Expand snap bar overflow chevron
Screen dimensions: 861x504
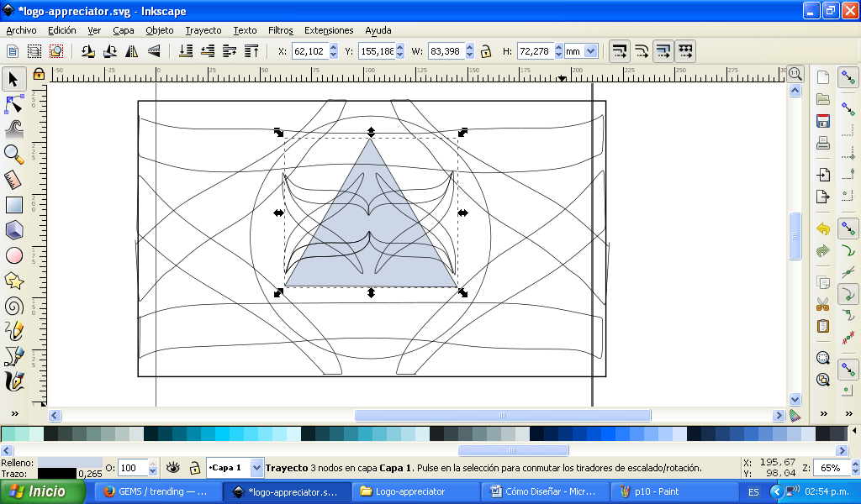849,414
